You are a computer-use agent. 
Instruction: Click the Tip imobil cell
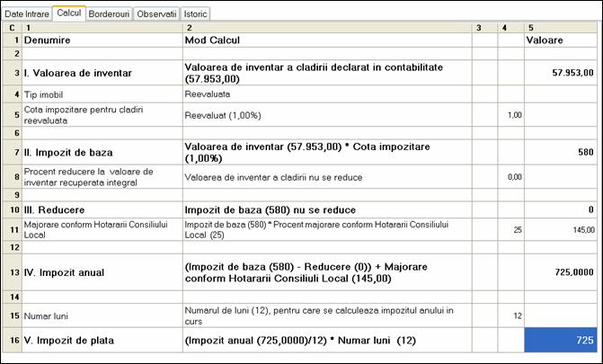point(101,94)
